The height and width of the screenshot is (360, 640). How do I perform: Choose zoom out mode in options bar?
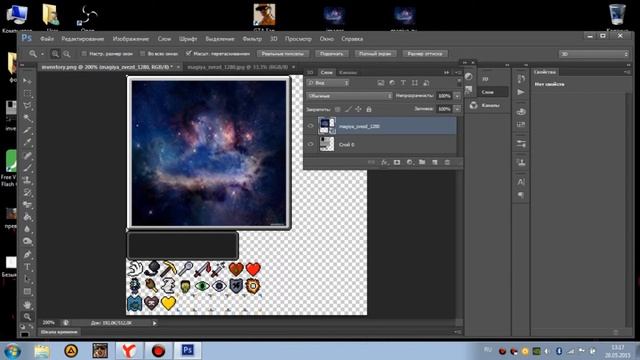tap(67, 54)
